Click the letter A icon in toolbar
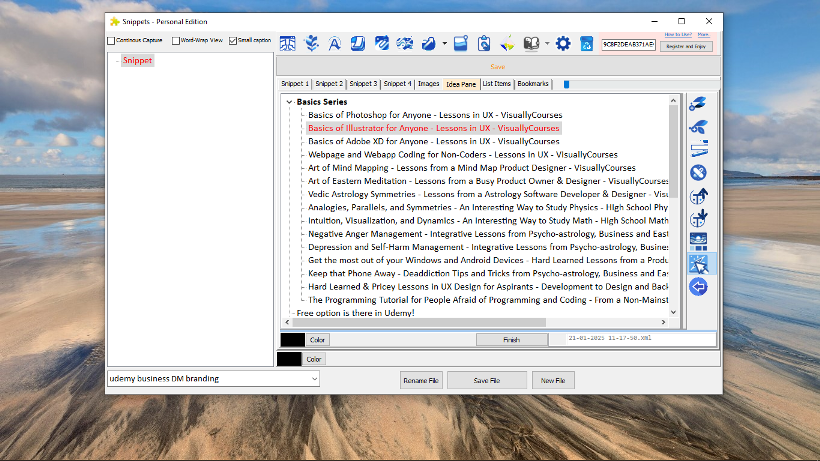820x461 pixels. (x=335, y=44)
